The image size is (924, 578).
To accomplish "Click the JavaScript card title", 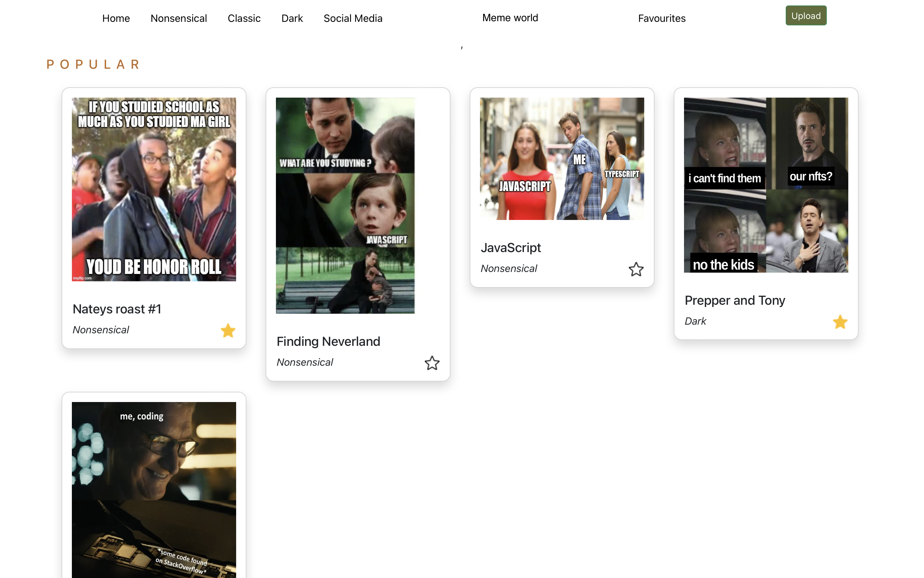I will click(x=511, y=248).
